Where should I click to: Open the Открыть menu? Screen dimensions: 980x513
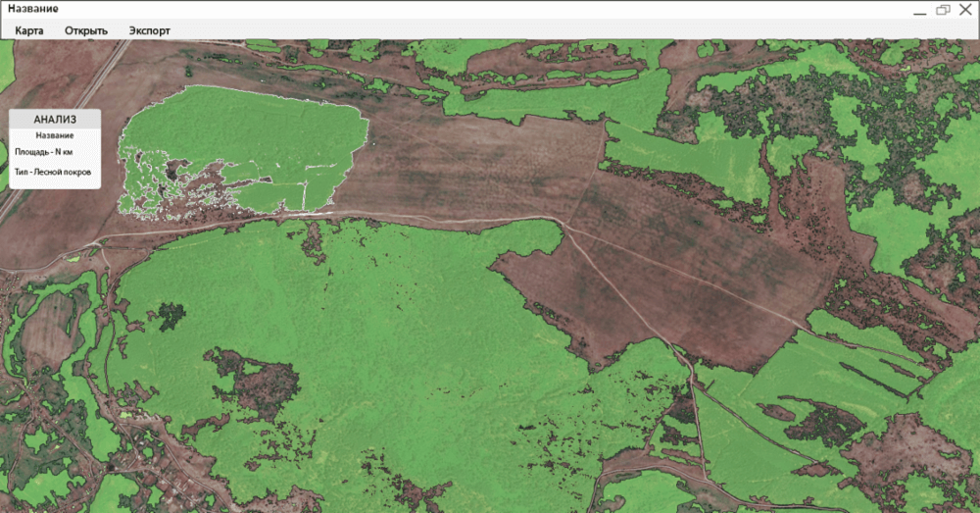pyautogui.click(x=86, y=30)
